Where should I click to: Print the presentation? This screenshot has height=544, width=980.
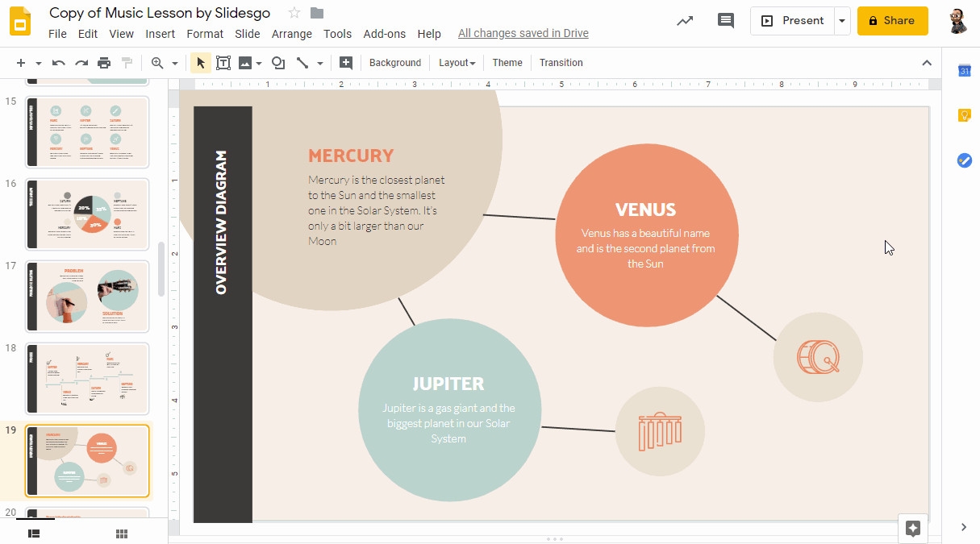pos(104,63)
